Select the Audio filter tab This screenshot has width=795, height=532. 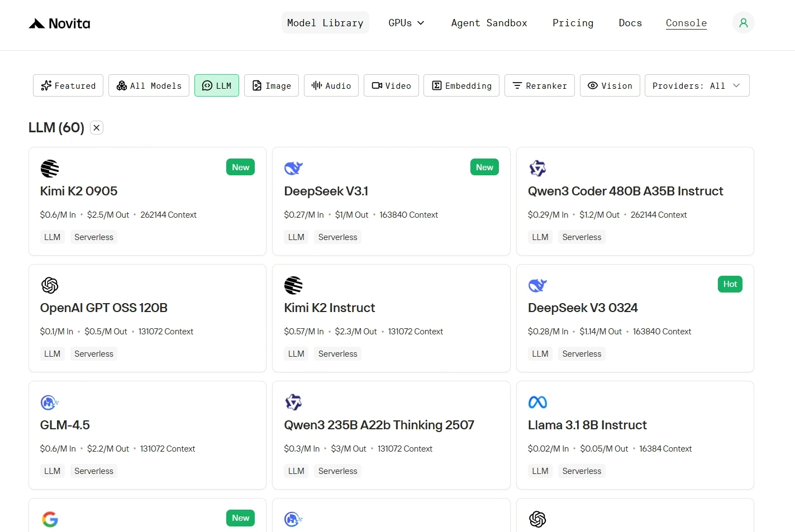331,85
